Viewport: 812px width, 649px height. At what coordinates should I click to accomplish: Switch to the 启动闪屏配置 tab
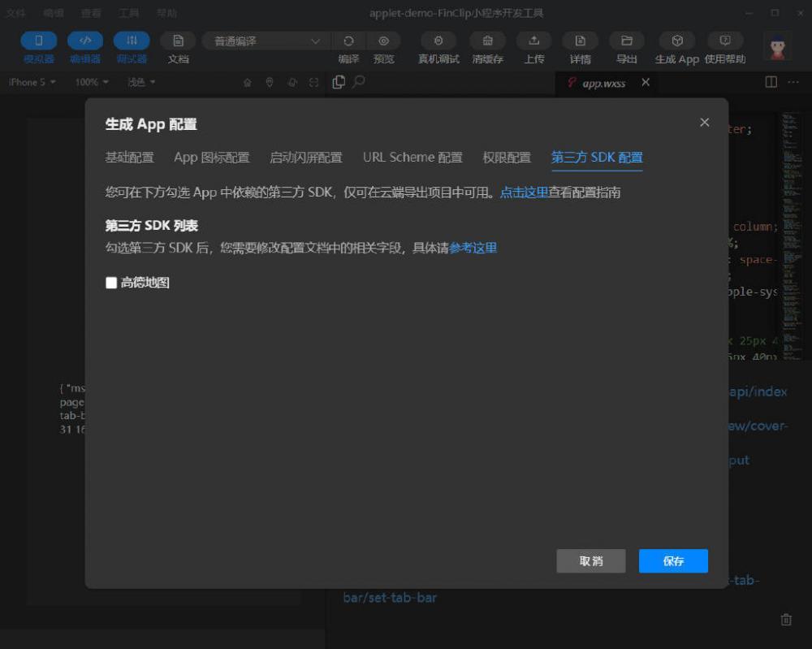306,158
